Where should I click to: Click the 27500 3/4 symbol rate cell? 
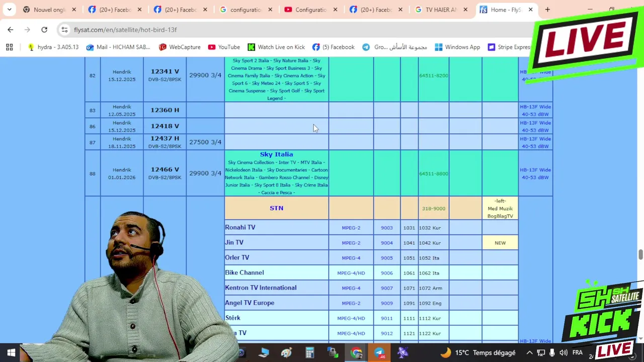point(205,142)
